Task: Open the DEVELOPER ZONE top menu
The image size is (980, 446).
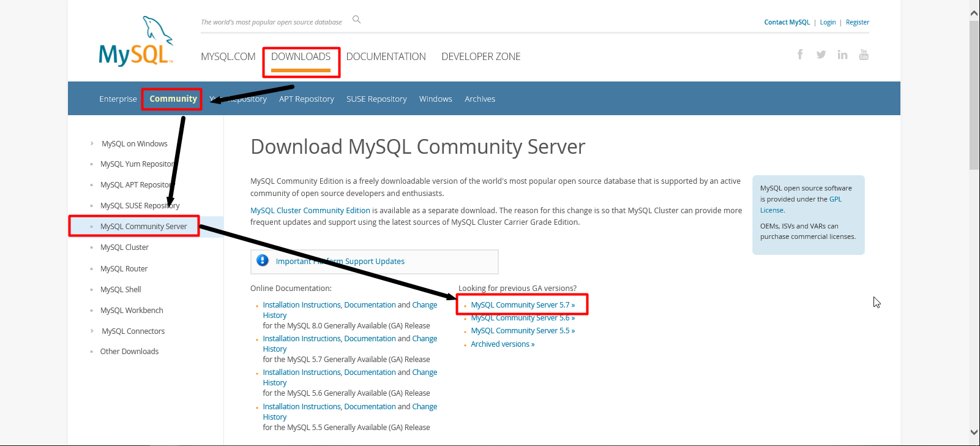Action: 481,56
